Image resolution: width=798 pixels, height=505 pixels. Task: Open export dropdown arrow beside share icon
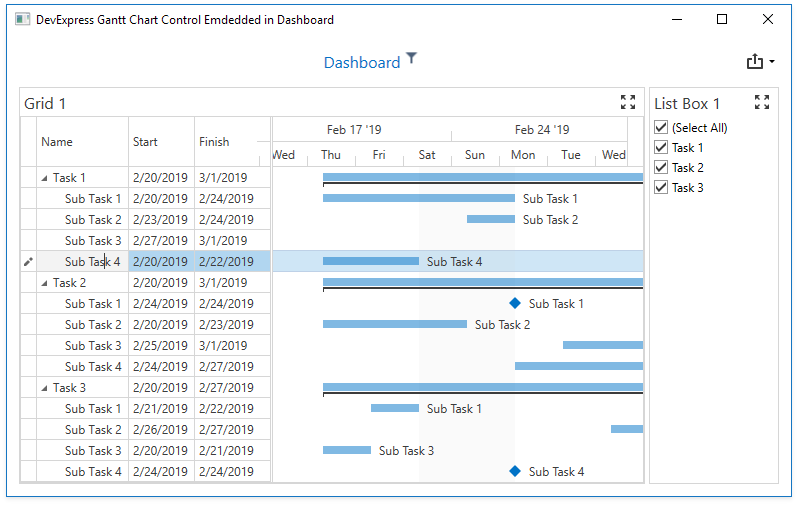tap(772, 62)
